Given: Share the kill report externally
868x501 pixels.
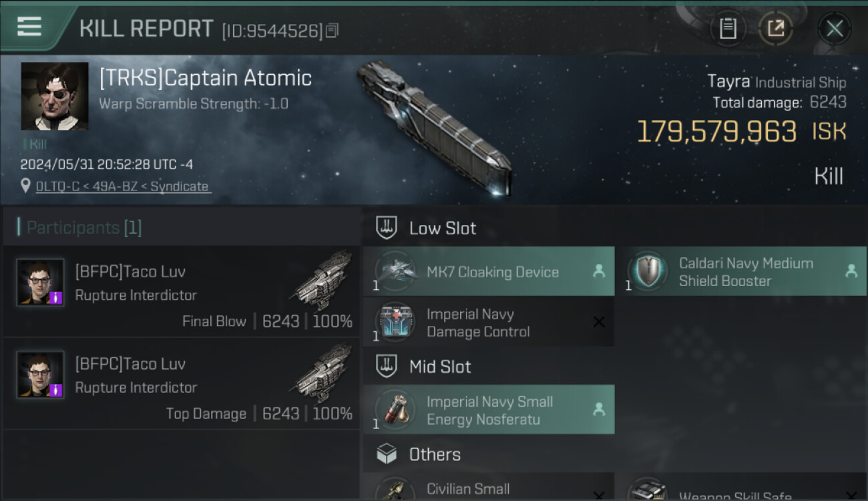Looking at the screenshot, I should 775,29.
